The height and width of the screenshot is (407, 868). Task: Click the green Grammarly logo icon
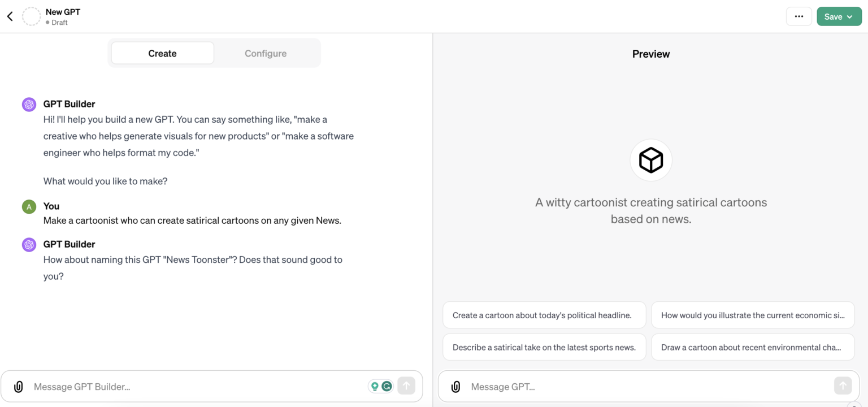pyautogui.click(x=387, y=386)
